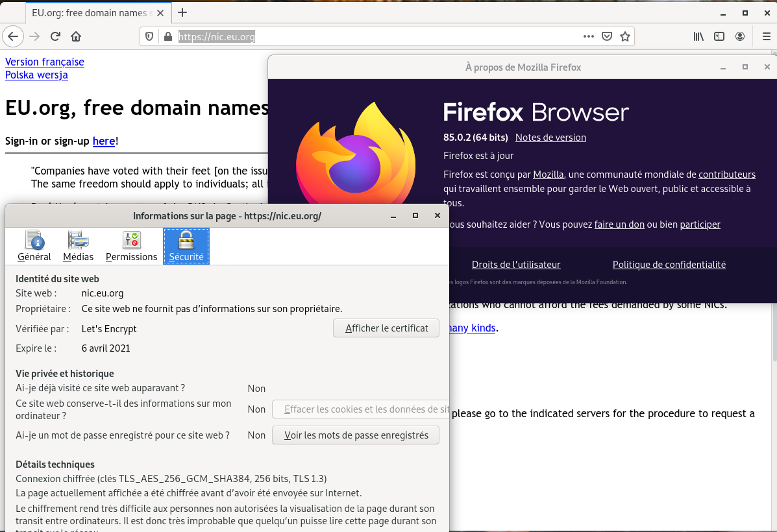Click the 'nic.eu.org' site web value

pyautogui.click(x=103, y=293)
